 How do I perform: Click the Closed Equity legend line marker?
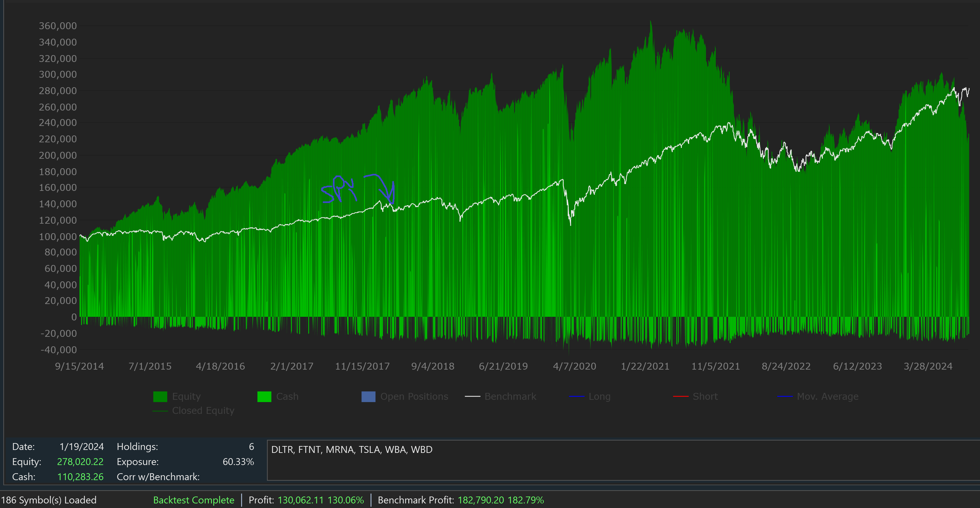pyautogui.click(x=160, y=411)
